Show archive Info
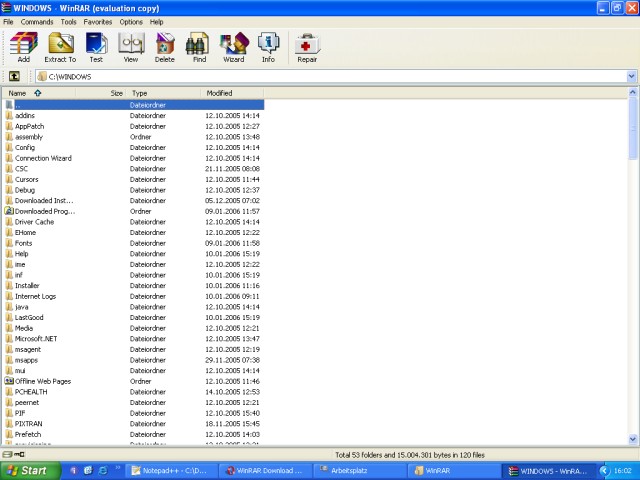The image size is (640, 480). (268, 47)
